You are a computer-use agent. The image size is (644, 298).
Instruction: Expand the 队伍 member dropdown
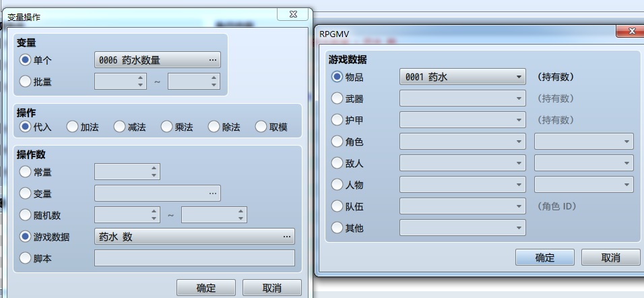coord(463,206)
